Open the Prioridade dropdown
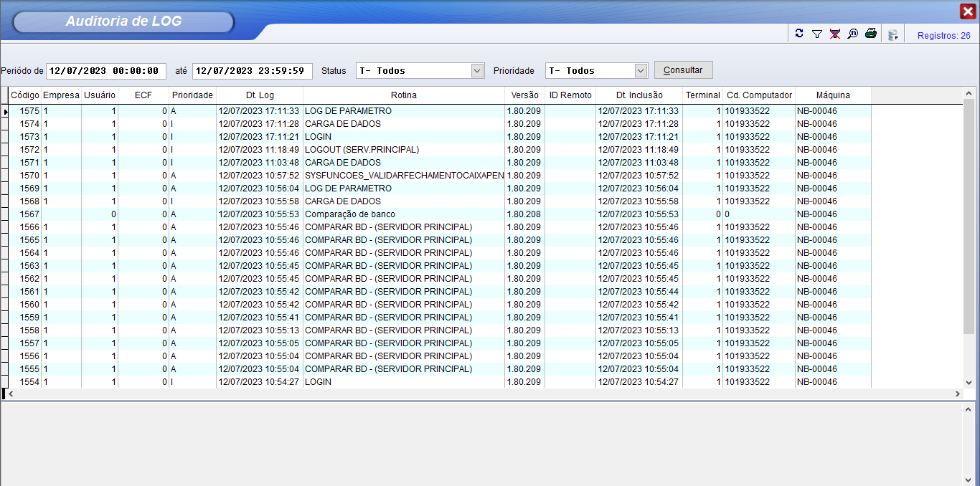Image resolution: width=980 pixels, height=486 pixels. [x=641, y=70]
